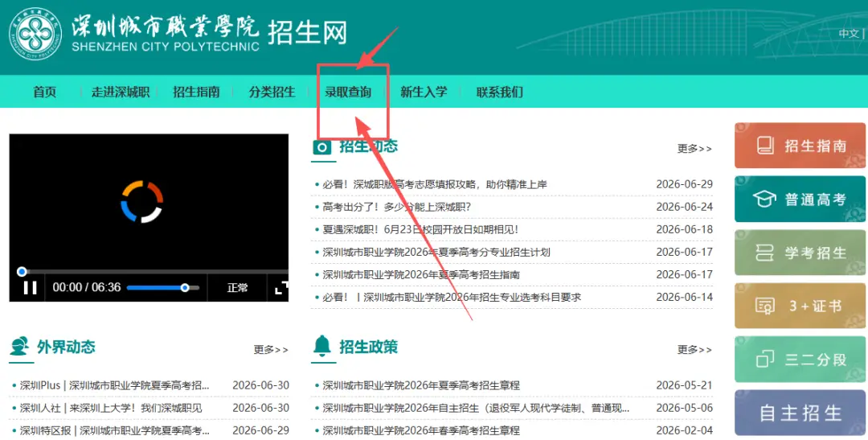868x440 pixels.
Task: Click 更多>> for 外界动态 section
Action: pos(272,350)
